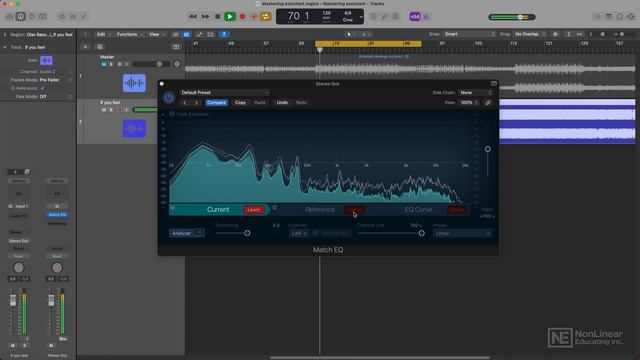Toggle the Q-Reference checkbox
Viewport: 640px width, 360px height.
(42, 88)
